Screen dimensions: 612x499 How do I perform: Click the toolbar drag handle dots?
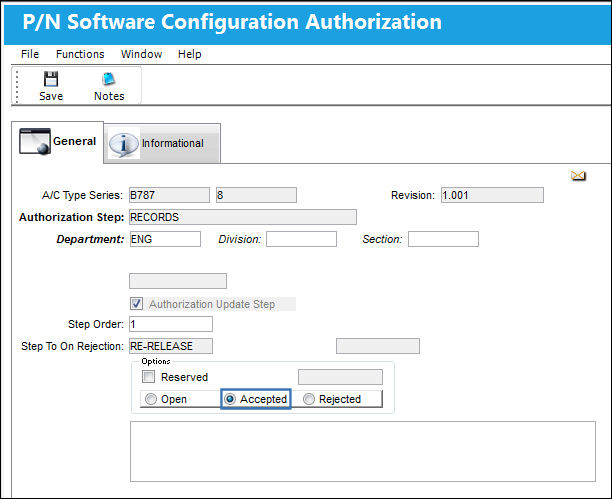[x=17, y=86]
